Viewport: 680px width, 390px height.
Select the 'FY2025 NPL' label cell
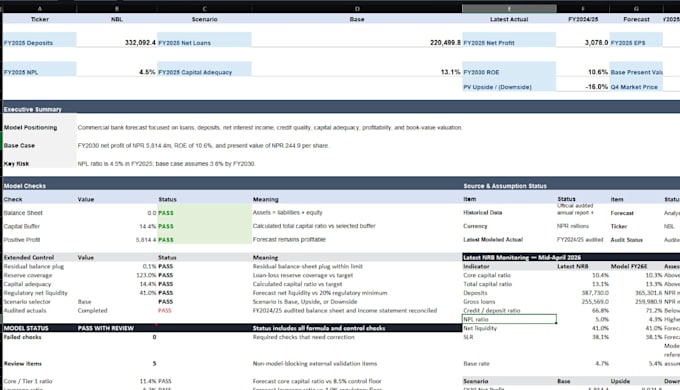pos(39,69)
